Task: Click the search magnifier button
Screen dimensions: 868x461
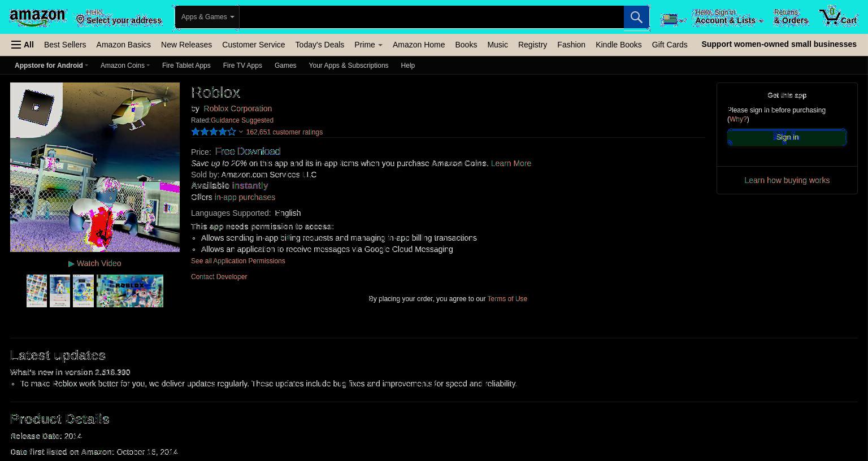Action: (636, 17)
